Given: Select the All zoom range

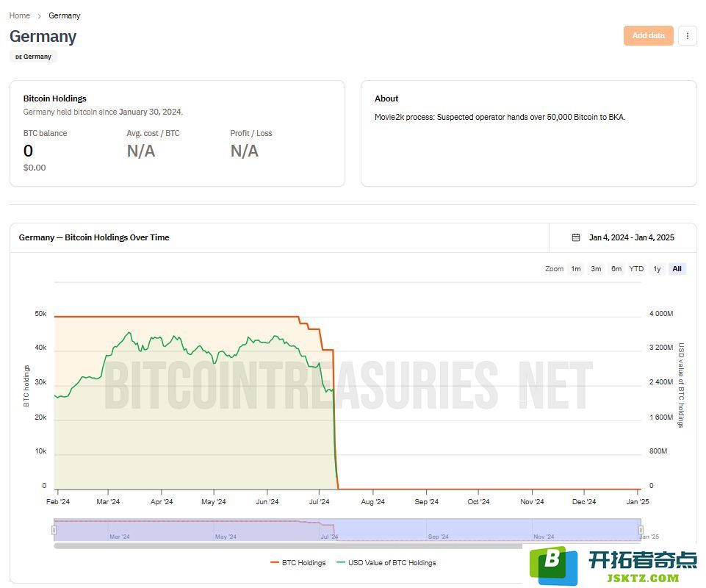Looking at the screenshot, I should [677, 269].
